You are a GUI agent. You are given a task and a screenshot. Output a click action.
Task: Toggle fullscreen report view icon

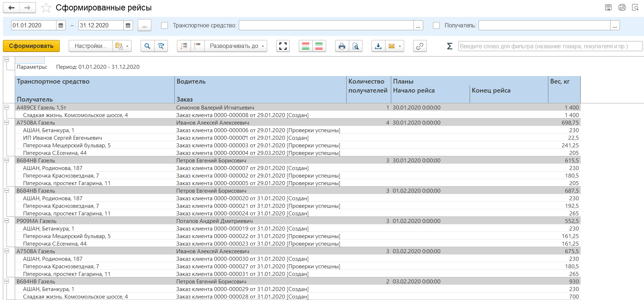[x=283, y=46]
